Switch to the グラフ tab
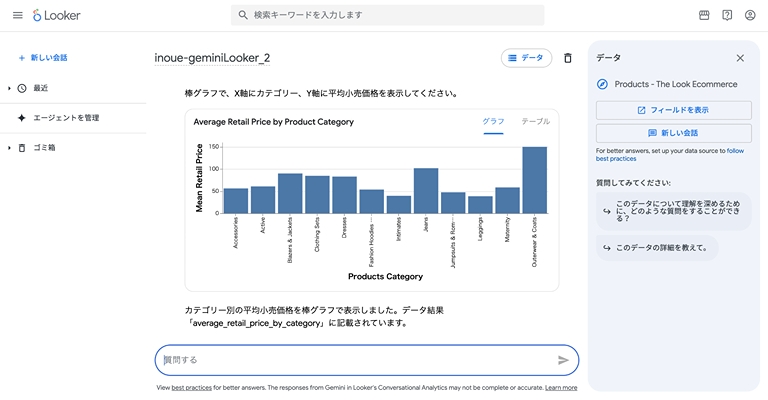 point(493,122)
